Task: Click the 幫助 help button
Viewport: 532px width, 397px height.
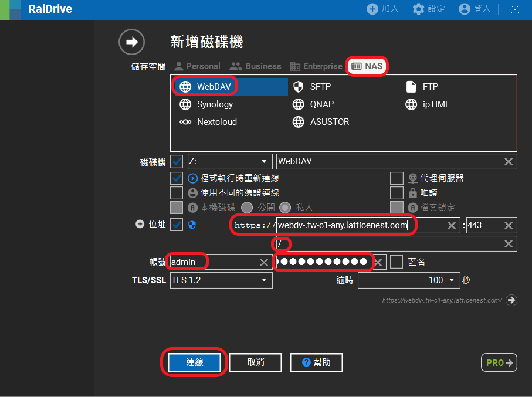Action: 316,362
